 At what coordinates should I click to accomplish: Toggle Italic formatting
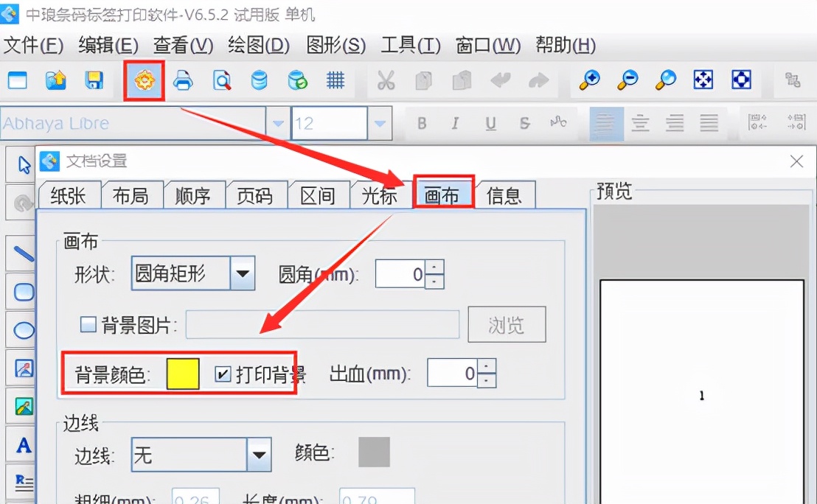tap(455, 123)
